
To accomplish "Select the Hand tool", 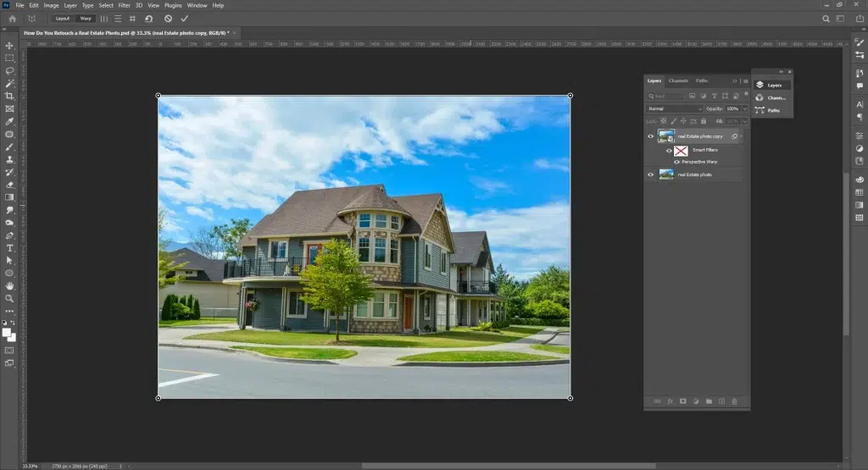I will point(9,286).
